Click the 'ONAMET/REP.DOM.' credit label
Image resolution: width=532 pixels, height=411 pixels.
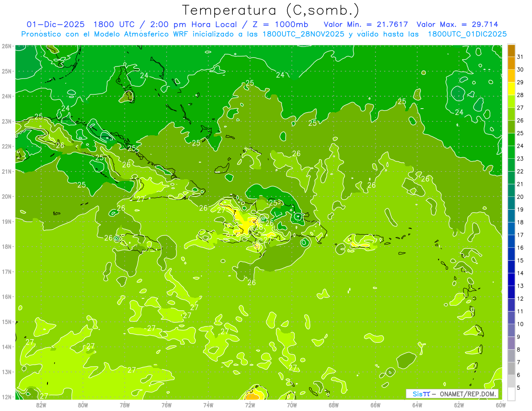point(469,394)
